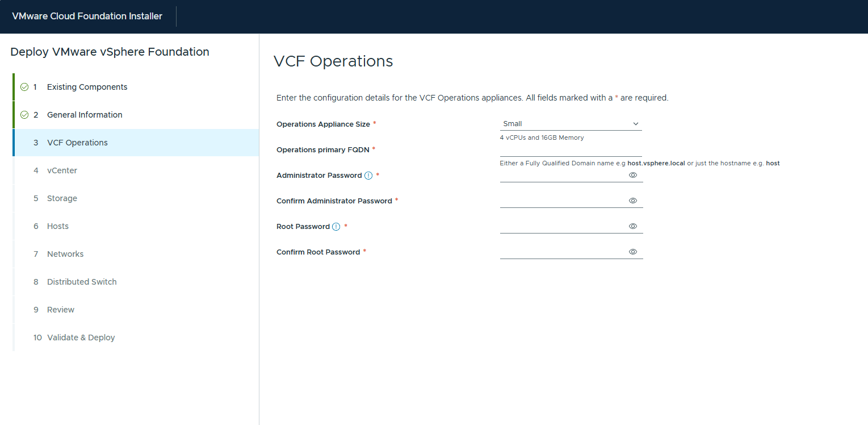Click green checkmark beside Existing Components

click(x=24, y=87)
